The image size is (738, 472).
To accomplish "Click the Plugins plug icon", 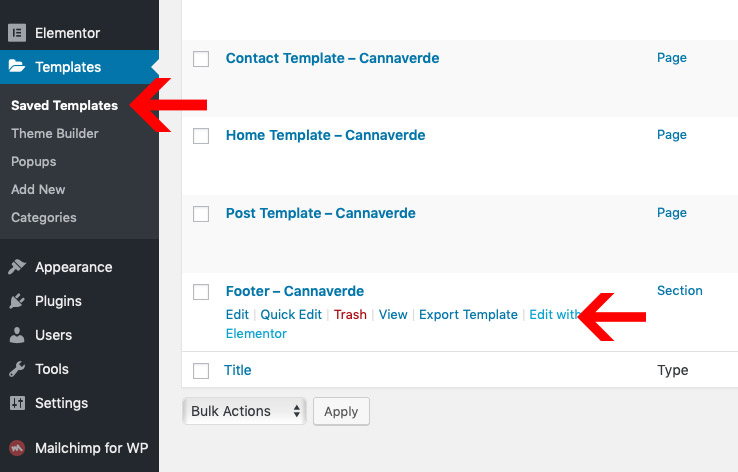I will pyautogui.click(x=17, y=301).
